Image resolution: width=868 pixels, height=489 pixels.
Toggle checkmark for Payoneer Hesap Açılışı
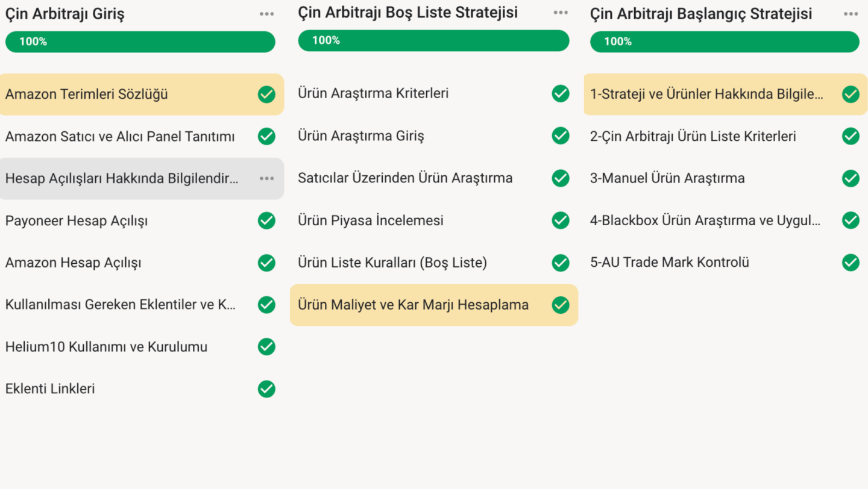coord(266,220)
